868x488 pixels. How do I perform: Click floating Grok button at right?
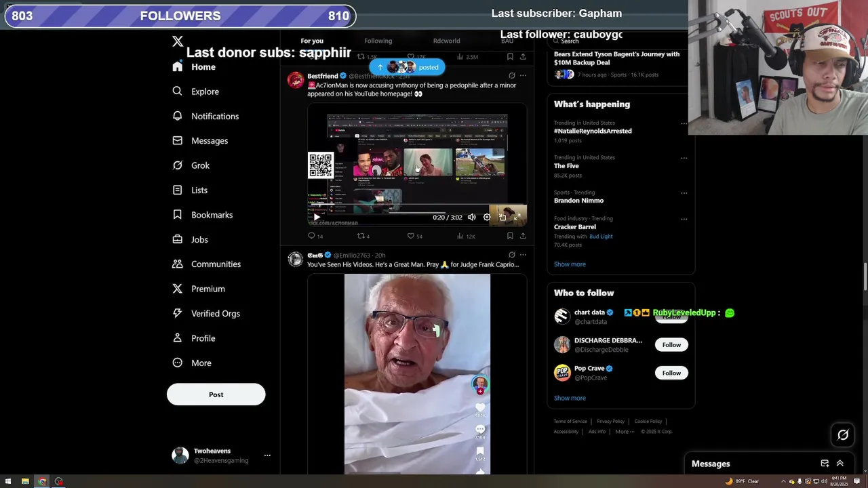[x=843, y=435]
